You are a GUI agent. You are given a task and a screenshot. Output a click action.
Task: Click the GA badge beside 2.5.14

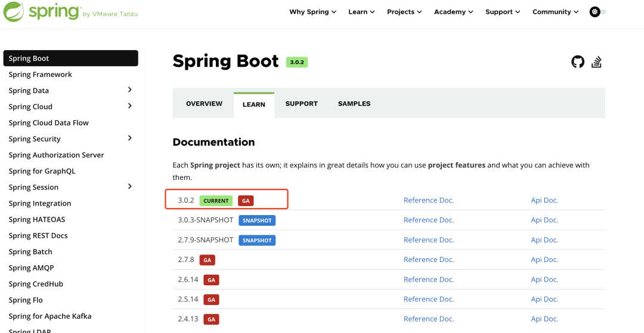212,300
